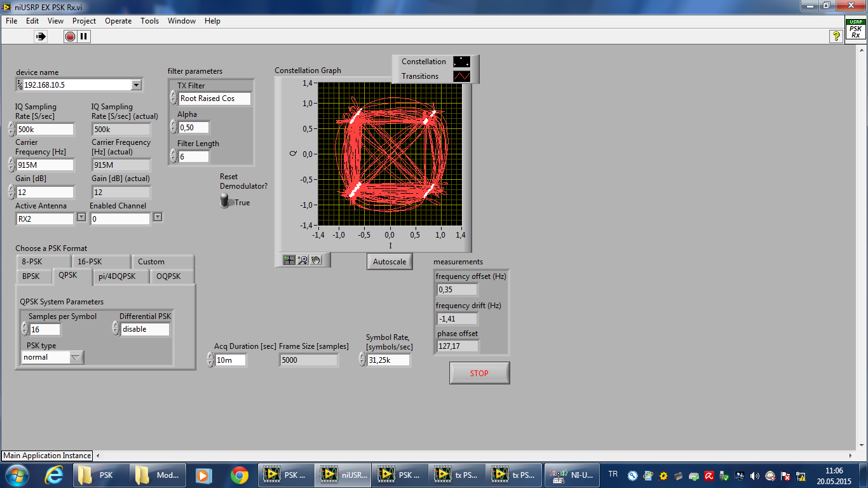The image size is (868, 488).
Task: Switch to the OQPSK tab
Action: click(172, 276)
